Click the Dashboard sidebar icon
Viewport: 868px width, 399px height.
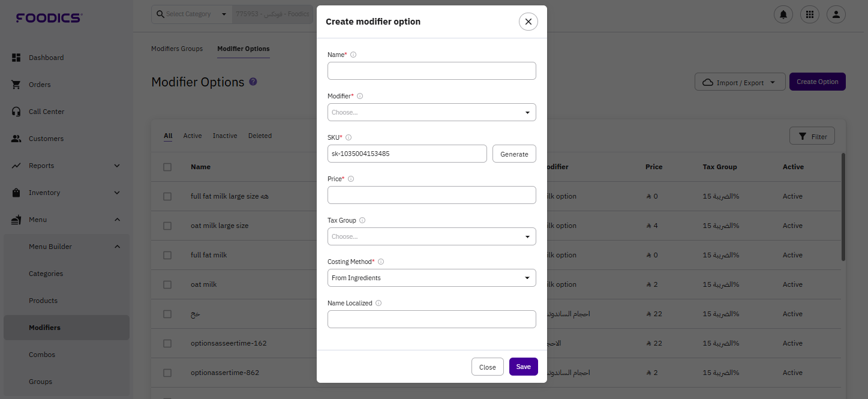[x=17, y=58]
